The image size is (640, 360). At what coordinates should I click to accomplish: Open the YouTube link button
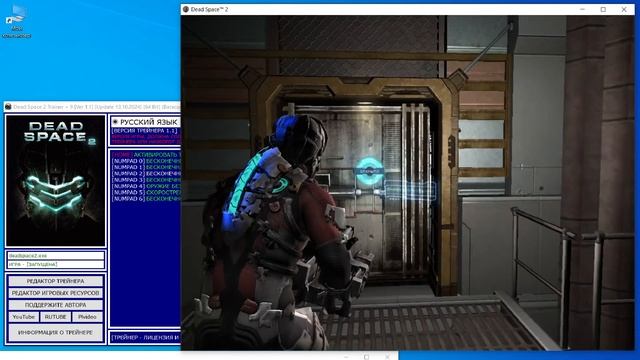point(24,317)
